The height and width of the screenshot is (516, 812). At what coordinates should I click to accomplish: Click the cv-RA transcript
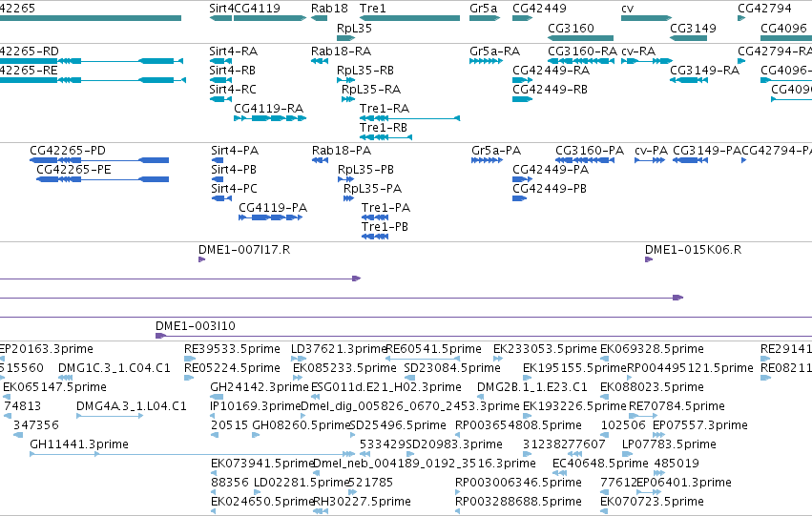tap(647, 61)
